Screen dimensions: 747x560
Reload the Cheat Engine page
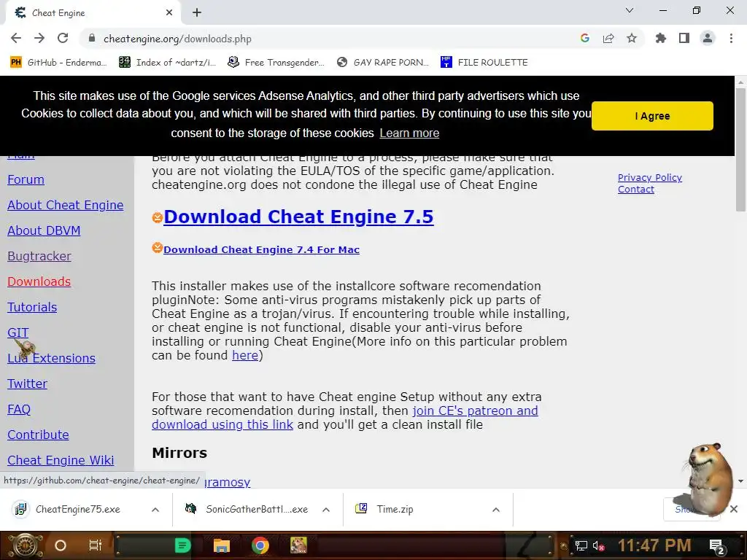(63, 38)
